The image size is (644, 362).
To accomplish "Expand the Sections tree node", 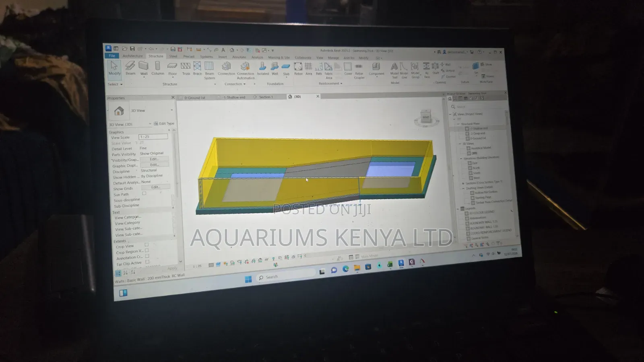I will tap(463, 183).
